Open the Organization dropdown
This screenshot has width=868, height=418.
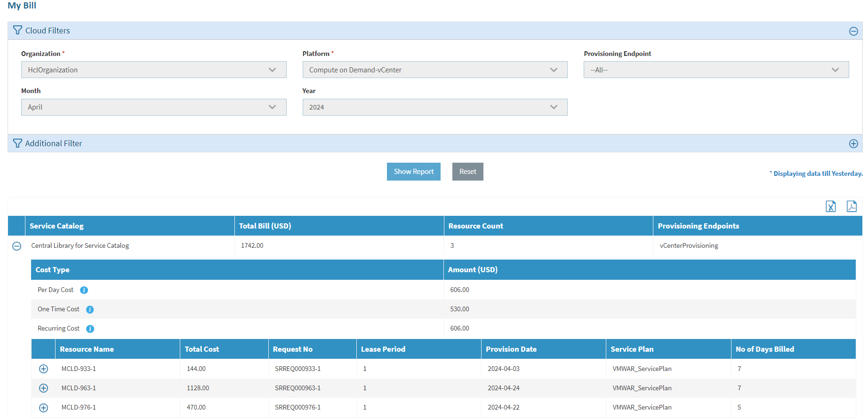[x=153, y=70]
